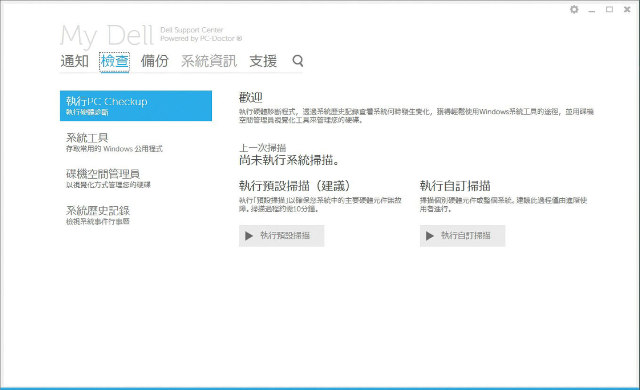Open the 系統資訊 tab
The height and width of the screenshot is (390, 640).
pos(209,61)
